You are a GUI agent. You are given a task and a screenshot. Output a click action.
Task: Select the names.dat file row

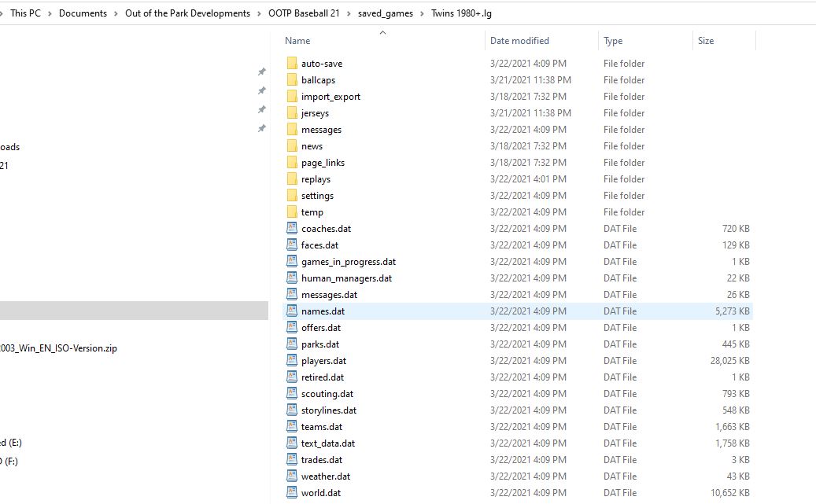(323, 311)
